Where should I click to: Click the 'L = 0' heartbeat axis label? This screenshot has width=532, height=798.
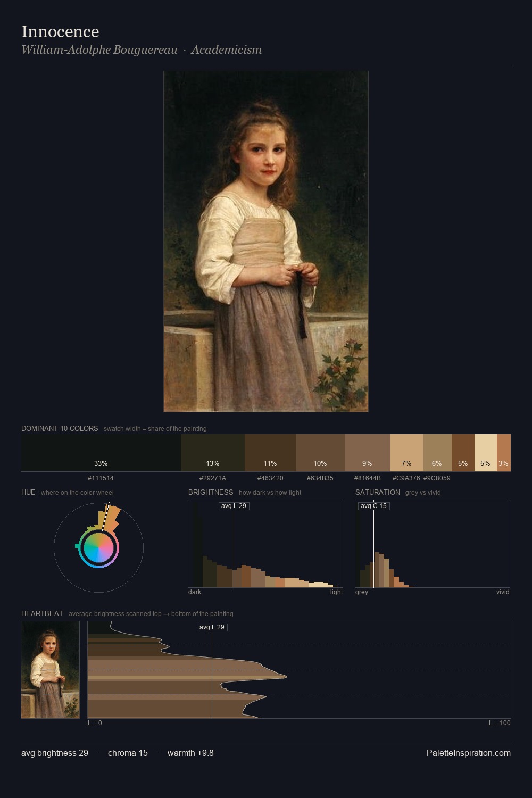pos(95,723)
